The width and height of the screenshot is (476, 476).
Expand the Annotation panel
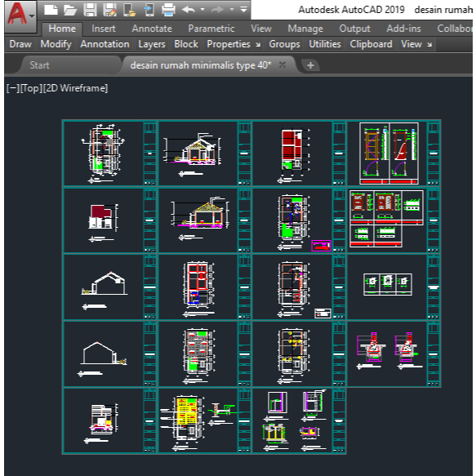105,44
